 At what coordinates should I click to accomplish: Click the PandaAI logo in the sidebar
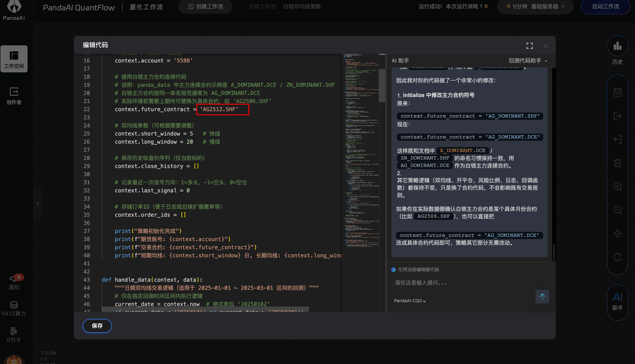point(14,10)
